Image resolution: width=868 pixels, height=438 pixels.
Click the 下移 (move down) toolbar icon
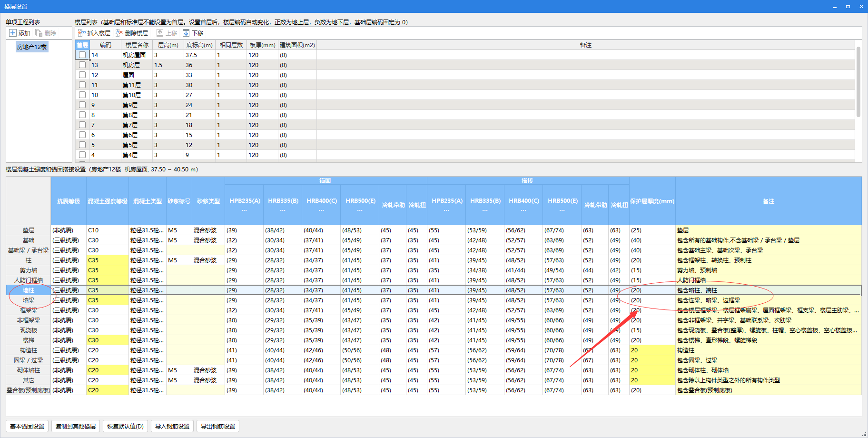(x=193, y=33)
